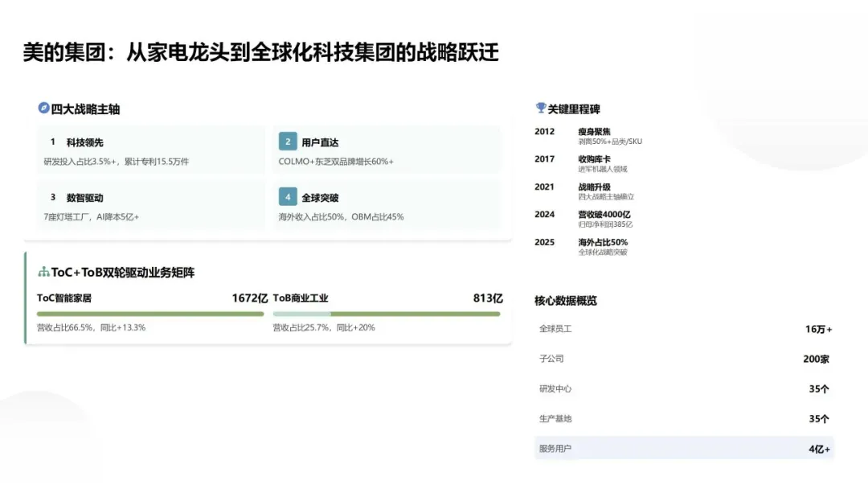
Task: Click the 35个 value in the 研发中心 row
Action: (819, 388)
